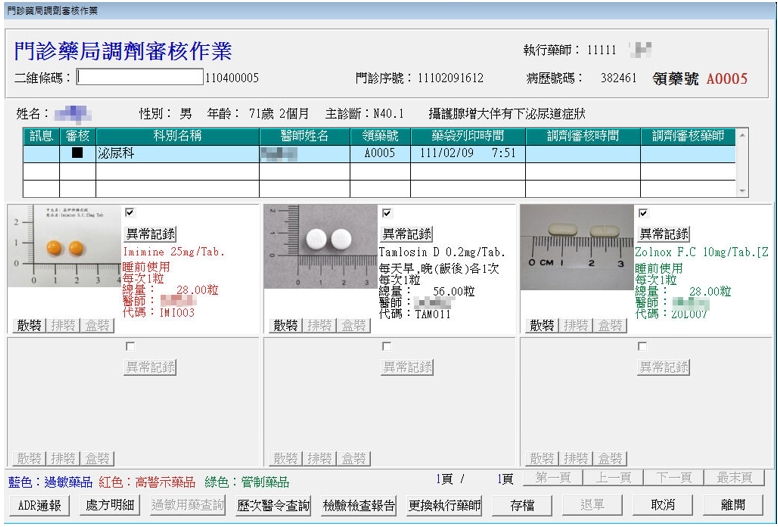
Task: Click the 取消 cancel button
Action: point(662,505)
